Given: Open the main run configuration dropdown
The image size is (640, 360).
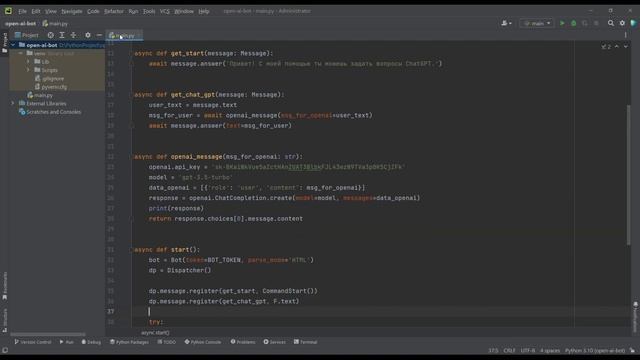Looking at the screenshot, I should (x=537, y=23).
